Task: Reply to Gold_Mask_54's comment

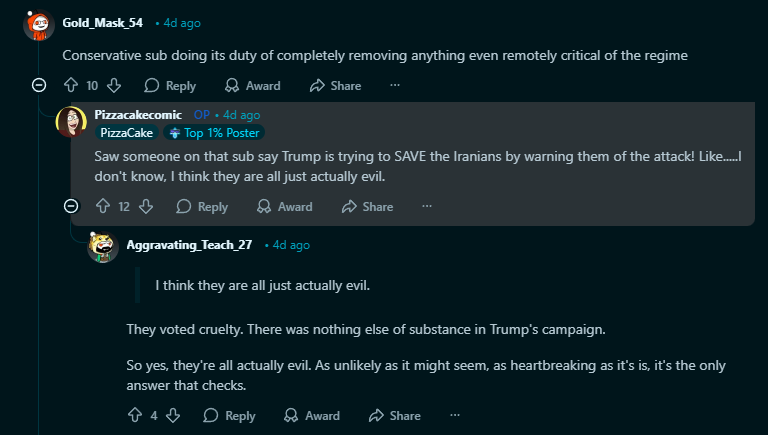Action: 170,85
